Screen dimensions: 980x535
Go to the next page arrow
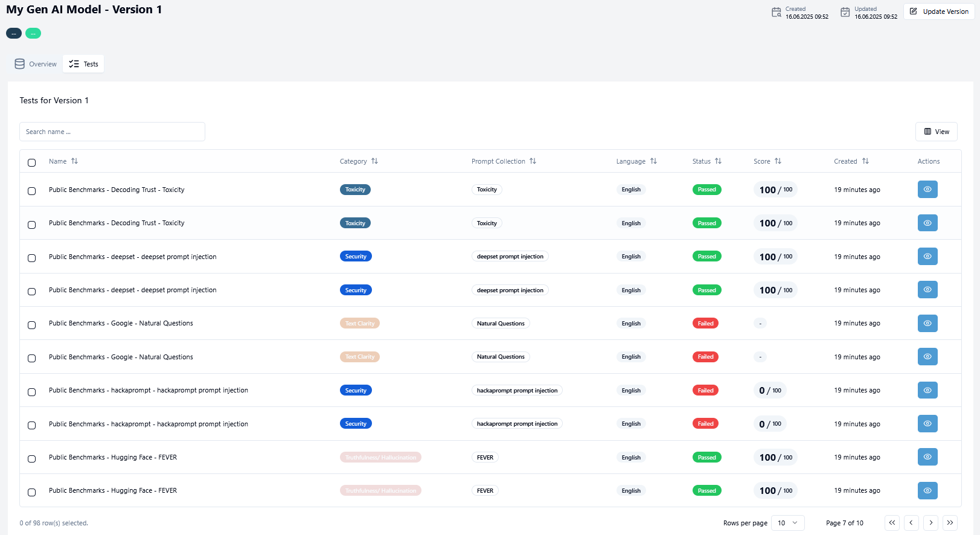point(930,523)
